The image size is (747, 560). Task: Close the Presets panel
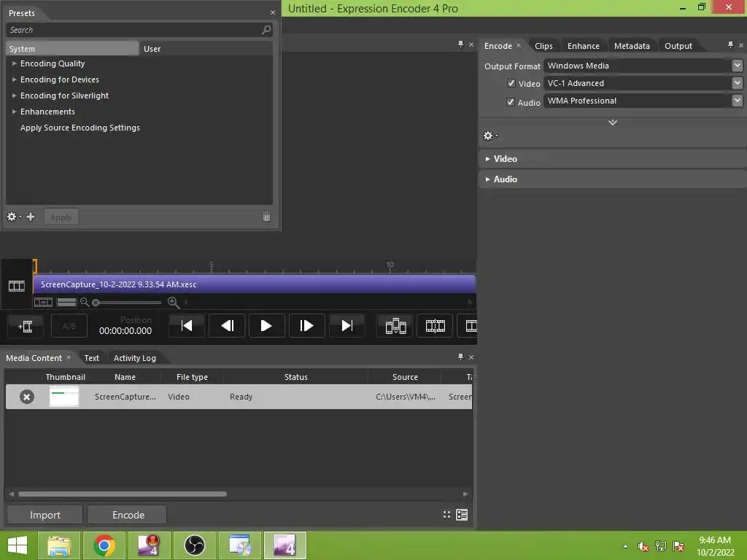273,13
